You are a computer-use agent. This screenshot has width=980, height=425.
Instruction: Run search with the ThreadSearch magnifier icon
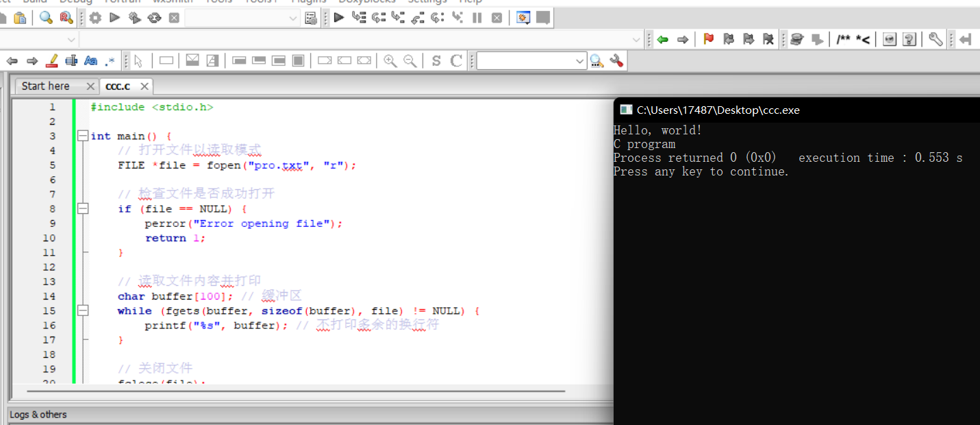[x=596, y=61]
